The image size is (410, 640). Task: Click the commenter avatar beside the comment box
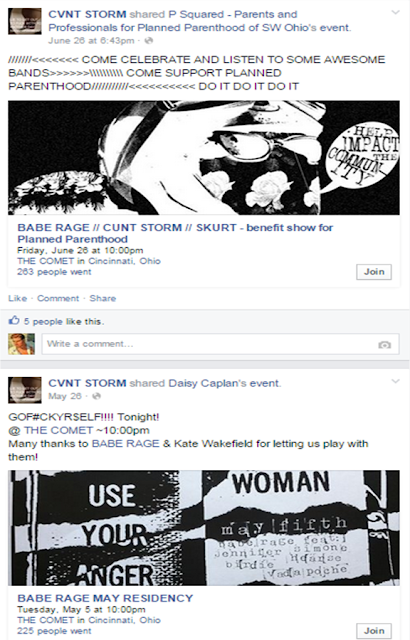point(22,344)
